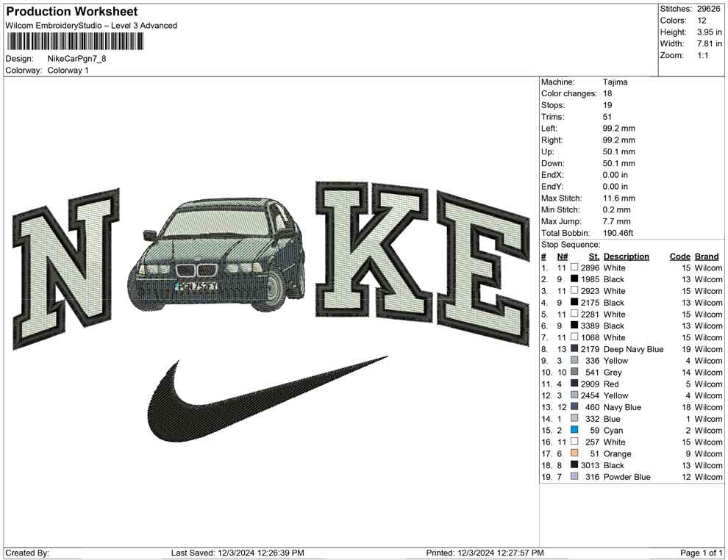Select the swatch beside 3389 Black
Image resolution: width=728 pixels, height=560 pixels.
[574, 326]
